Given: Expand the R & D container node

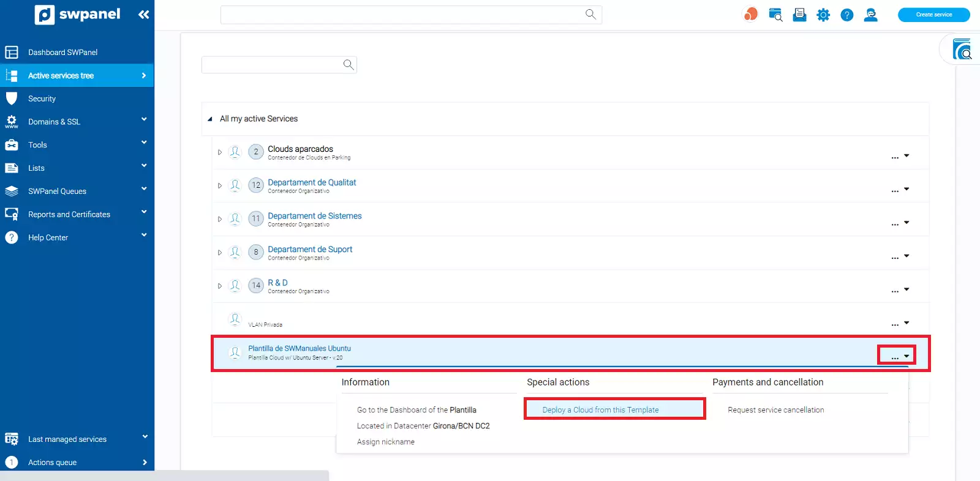Looking at the screenshot, I should (x=220, y=286).
